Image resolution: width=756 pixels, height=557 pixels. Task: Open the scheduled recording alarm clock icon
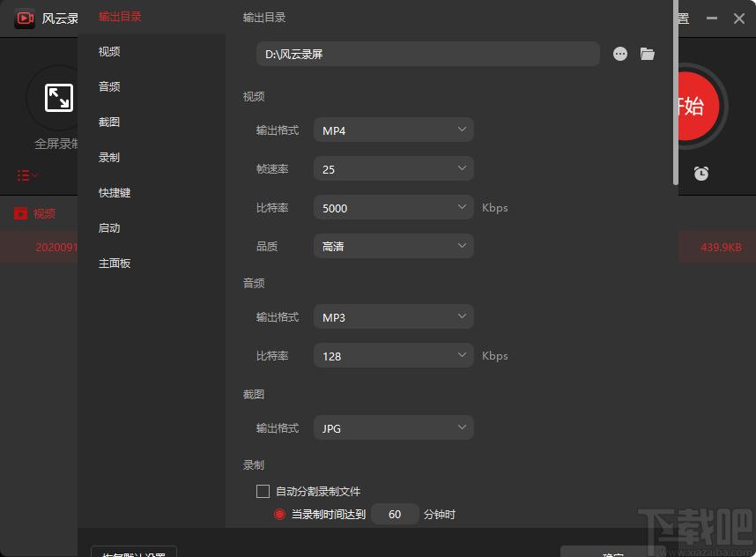[701, 173]
